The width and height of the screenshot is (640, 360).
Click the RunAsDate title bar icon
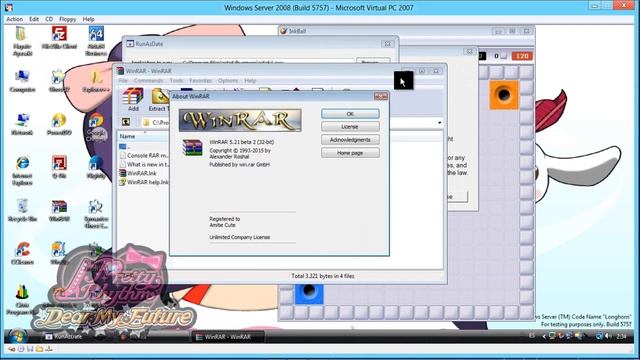(130, 44)
